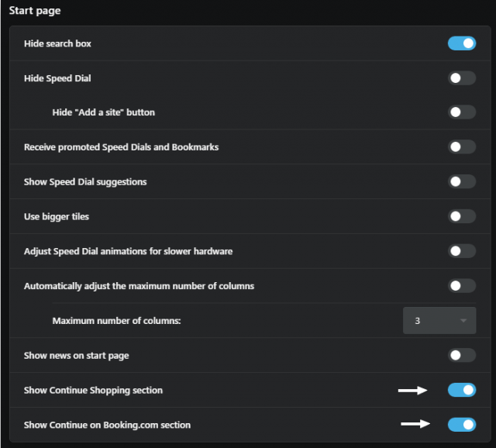The image size is (496, 448).
Task: Click the dropdown arrow next to value 3
Action: [x=463, y=321]
